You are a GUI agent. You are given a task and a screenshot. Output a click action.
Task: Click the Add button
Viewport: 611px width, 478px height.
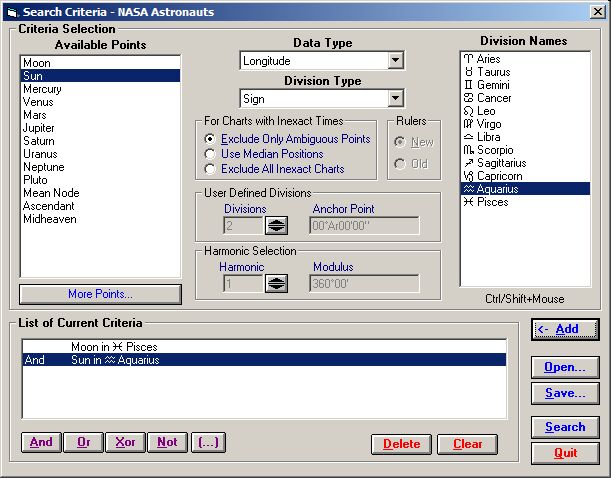point(565,329)
